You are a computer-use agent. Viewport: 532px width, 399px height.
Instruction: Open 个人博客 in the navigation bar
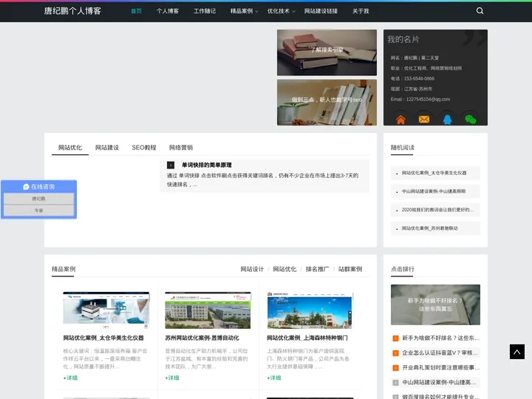(x=168, y=11)
